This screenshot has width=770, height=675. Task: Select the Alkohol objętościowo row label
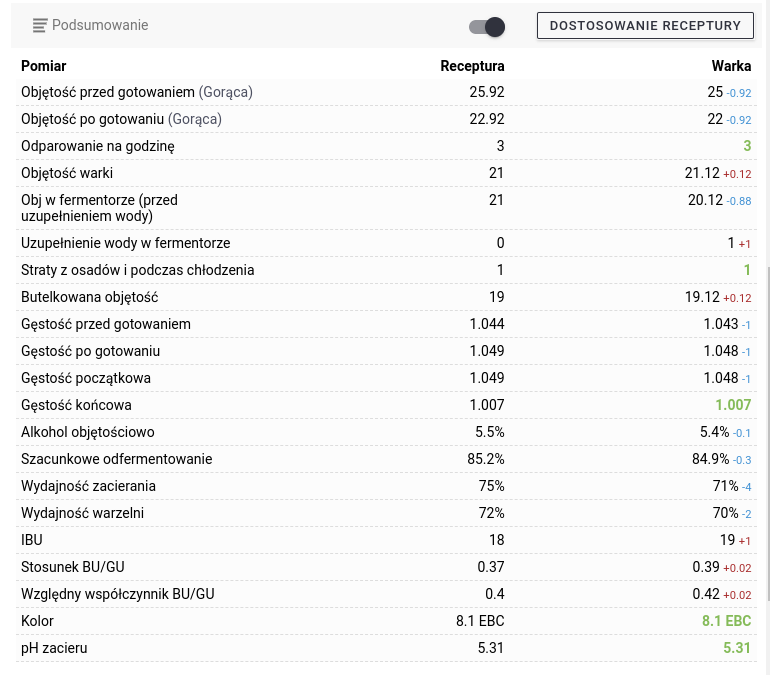88,432
